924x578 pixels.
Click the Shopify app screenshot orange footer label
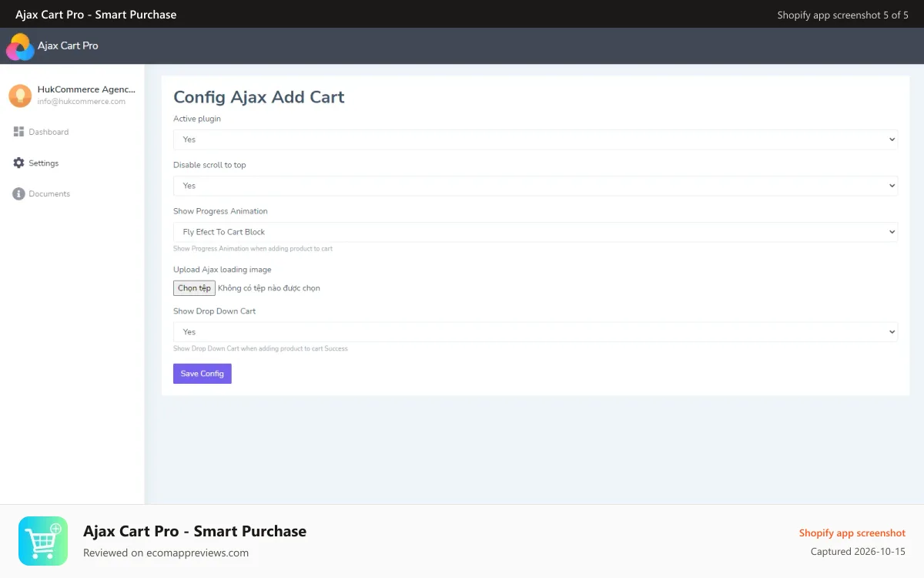coord(852,533)
